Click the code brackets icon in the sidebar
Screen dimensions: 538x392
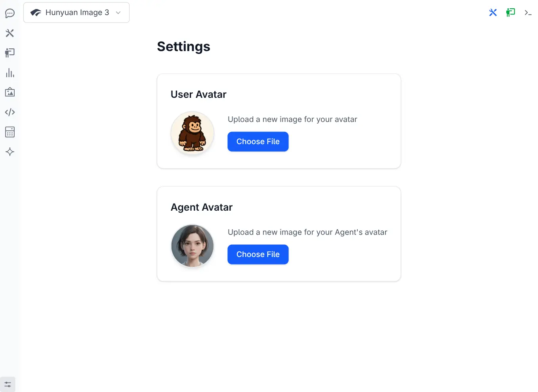point(10,112)
